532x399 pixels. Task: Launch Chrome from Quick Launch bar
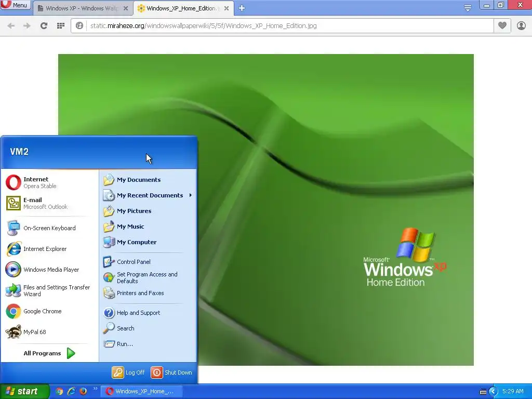point(59,391)
